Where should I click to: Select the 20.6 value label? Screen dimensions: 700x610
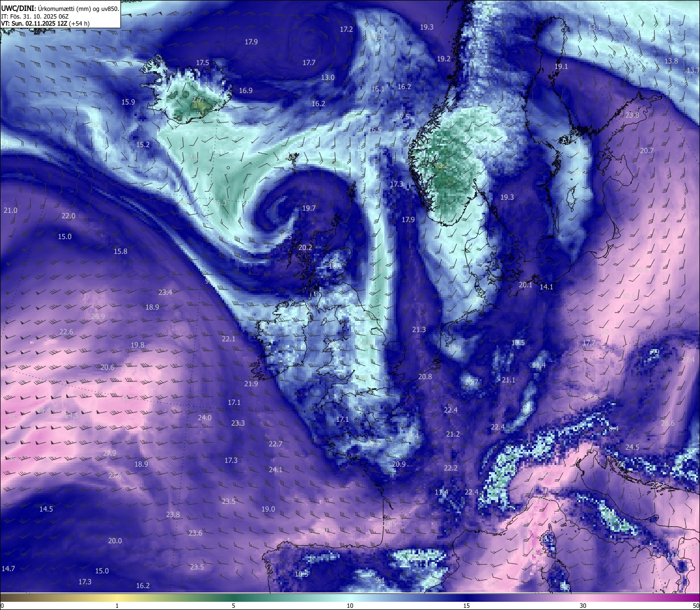pos(107,367)
